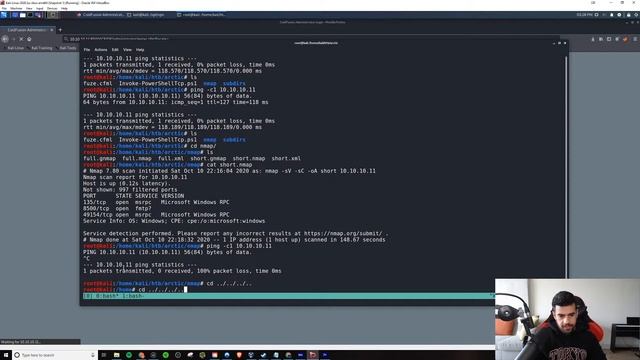The height and width of the screenshot is (360, 640).
Task: Open the View menu in the terminal window
Action: tap(127, 50)
